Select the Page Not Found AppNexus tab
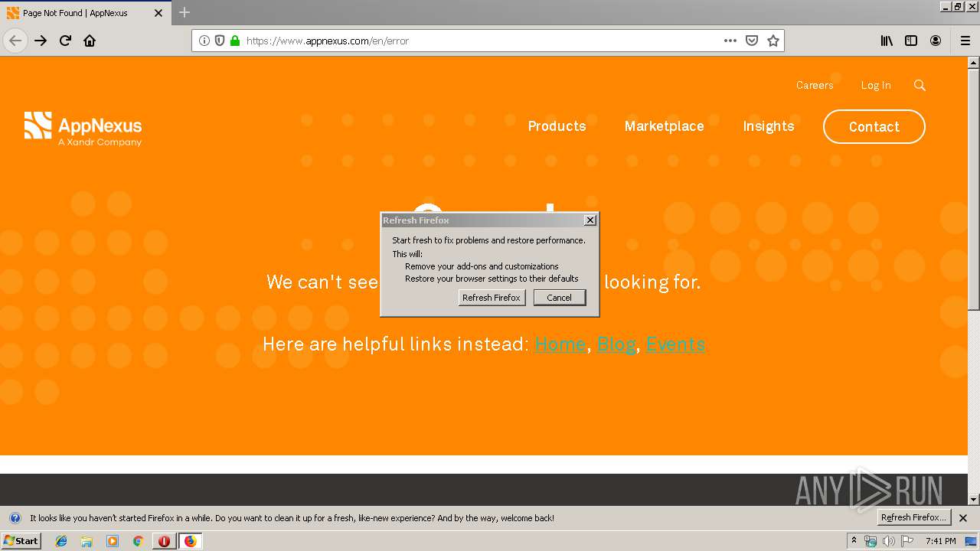The width and height of the screenshot is (980, 551). tap(86, 13)
